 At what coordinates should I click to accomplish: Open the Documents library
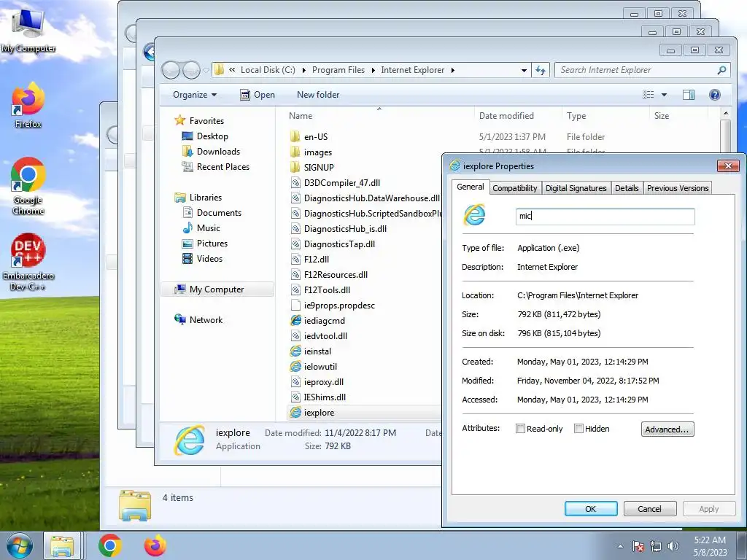coord(219,213)
